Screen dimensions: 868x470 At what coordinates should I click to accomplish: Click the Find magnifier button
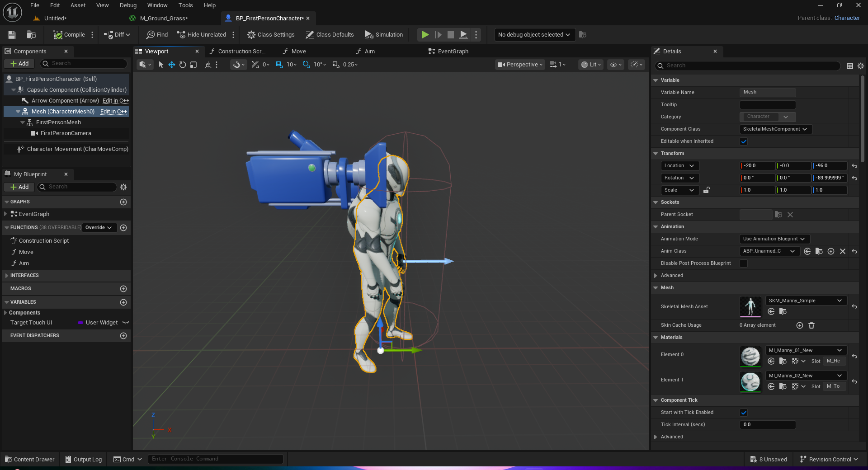click(157, 35)
